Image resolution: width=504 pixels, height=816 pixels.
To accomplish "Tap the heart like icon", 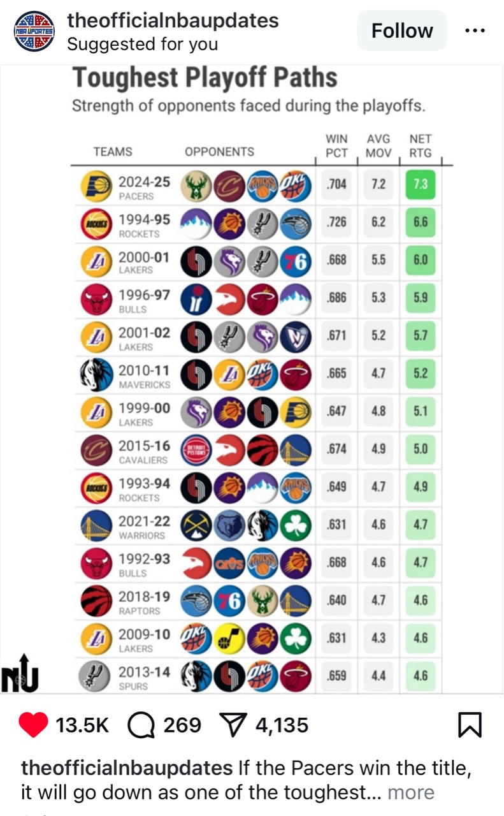I will 33,725.
